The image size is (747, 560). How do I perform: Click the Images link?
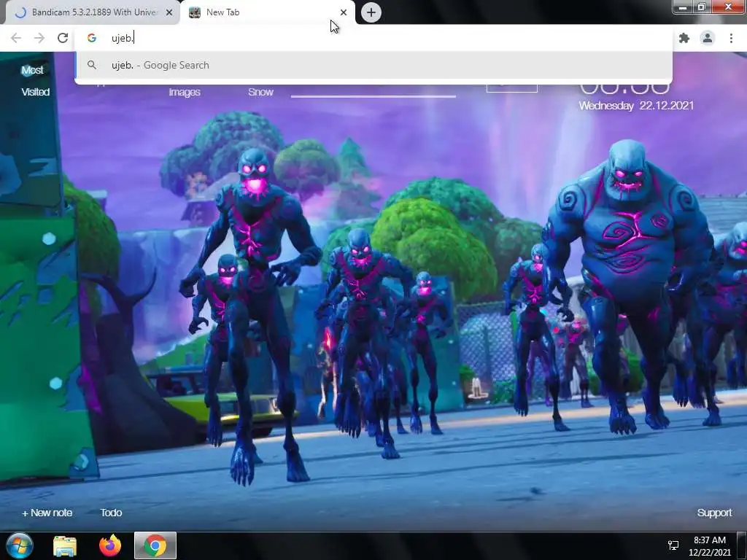coord(185,92)
